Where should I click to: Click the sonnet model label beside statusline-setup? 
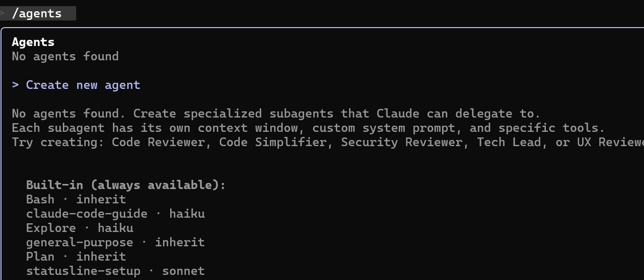(x=183, y=271)
